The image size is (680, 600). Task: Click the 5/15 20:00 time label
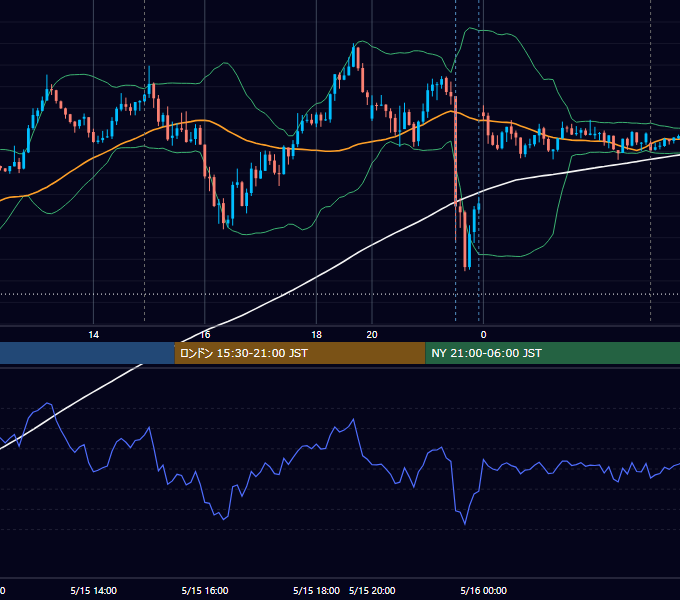(372, 590)
